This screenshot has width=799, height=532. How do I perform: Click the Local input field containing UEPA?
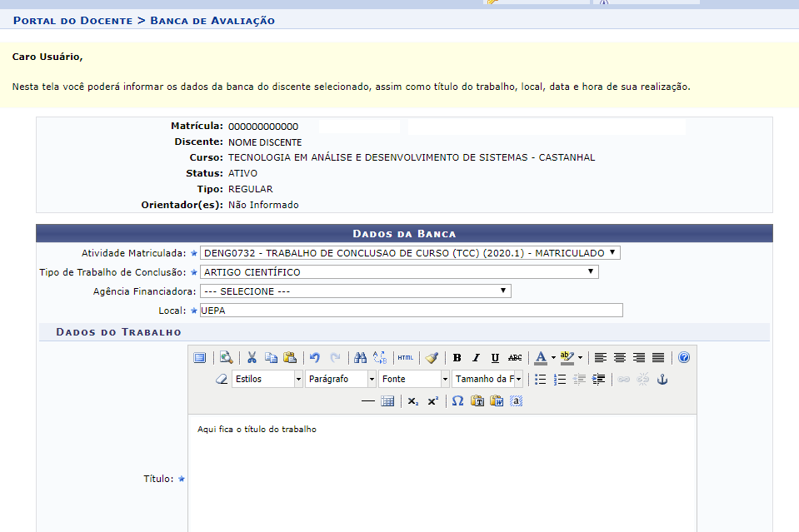[411, 311]
